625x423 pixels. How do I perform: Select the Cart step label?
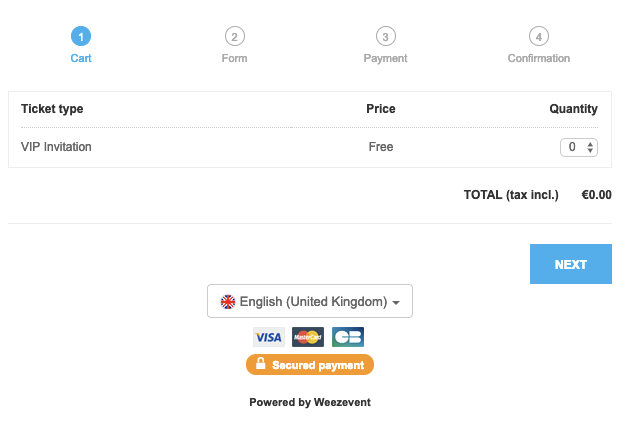click(81, 58)
